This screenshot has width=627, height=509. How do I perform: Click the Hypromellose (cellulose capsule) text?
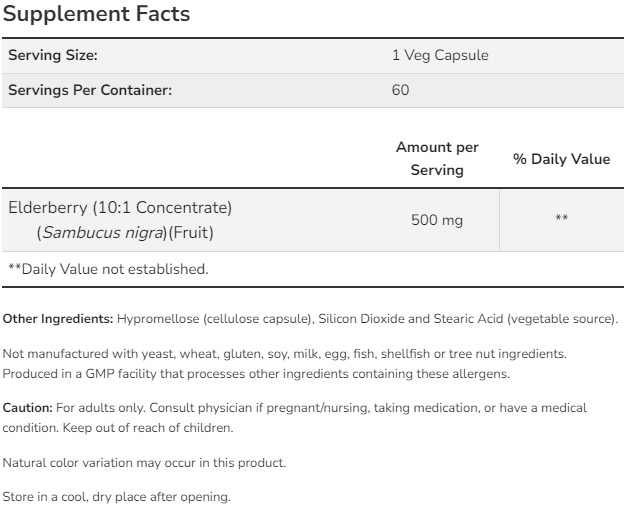214,319
